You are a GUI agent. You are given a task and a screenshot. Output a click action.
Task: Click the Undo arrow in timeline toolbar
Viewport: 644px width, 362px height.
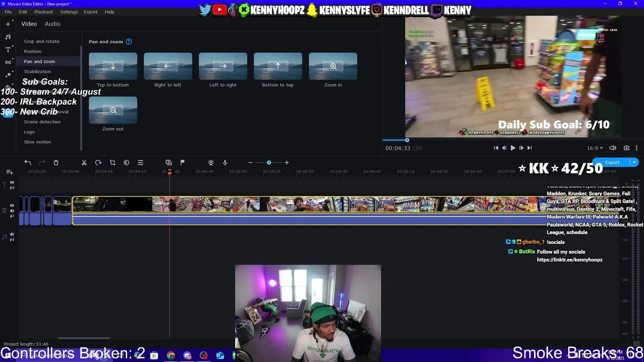pyautogui.click(x=28, y=162)
